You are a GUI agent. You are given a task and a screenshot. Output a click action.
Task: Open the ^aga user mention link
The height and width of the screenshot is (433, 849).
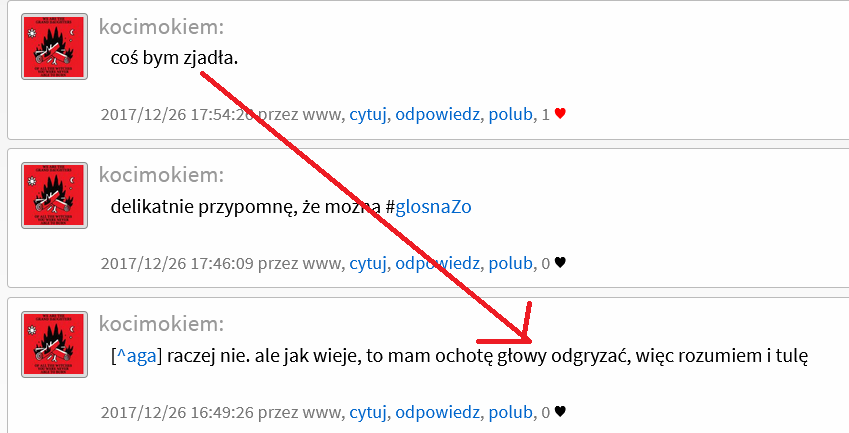point(139,356)
